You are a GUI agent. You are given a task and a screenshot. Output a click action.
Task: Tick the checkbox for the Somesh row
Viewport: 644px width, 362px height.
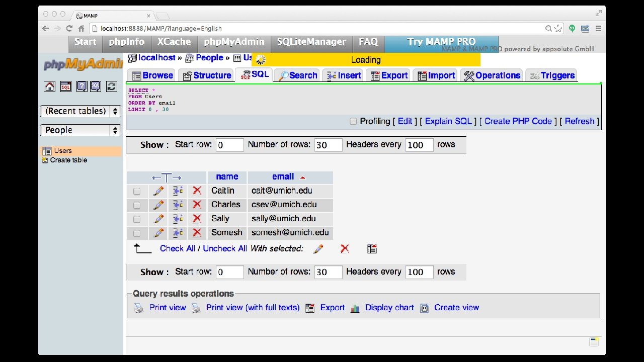coord(137,233)
